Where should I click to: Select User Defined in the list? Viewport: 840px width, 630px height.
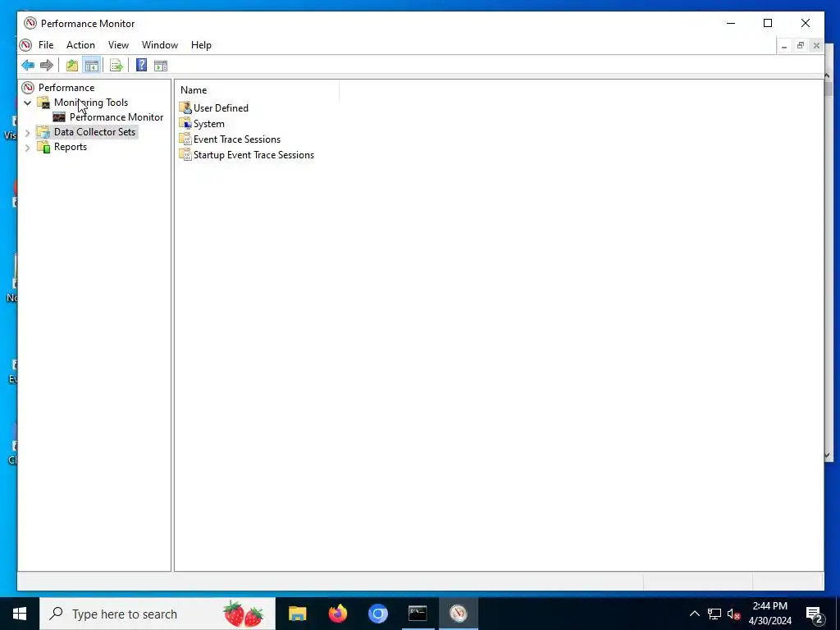tap(221, 107)
